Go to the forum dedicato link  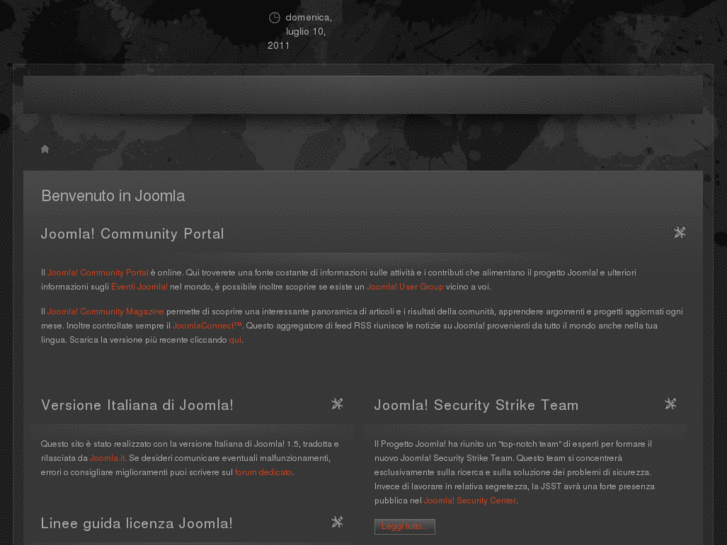pos(263,472)
